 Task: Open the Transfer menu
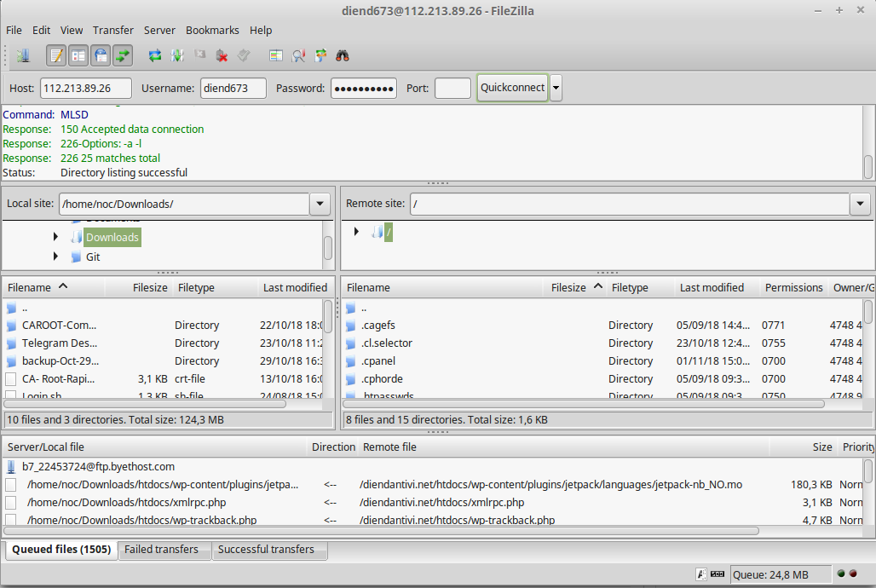pyautogui.click(x=113, y=30)
